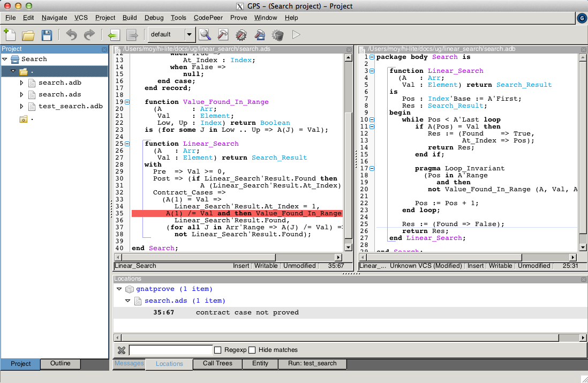The width and height of the screenshot is (588, 383).
Task: Click 'Unknown VCS (Modified)' in search.adb status bar
Action: point(426,266)
